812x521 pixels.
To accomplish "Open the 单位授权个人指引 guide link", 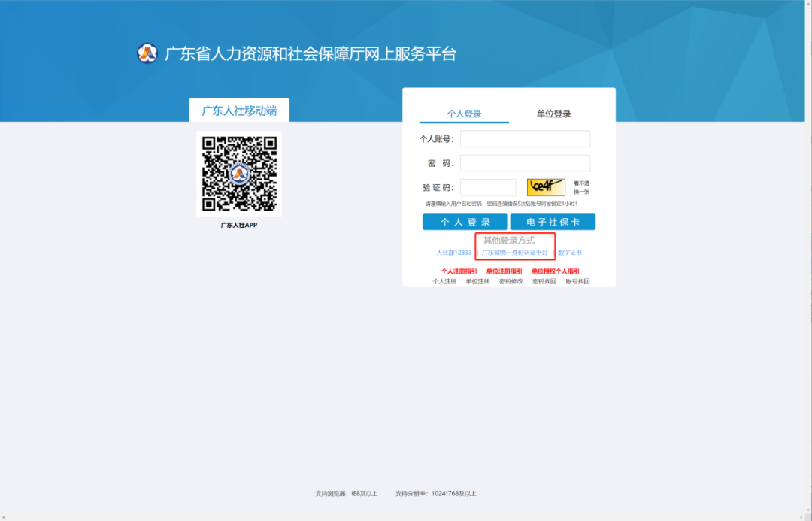I will coord(555,271).
